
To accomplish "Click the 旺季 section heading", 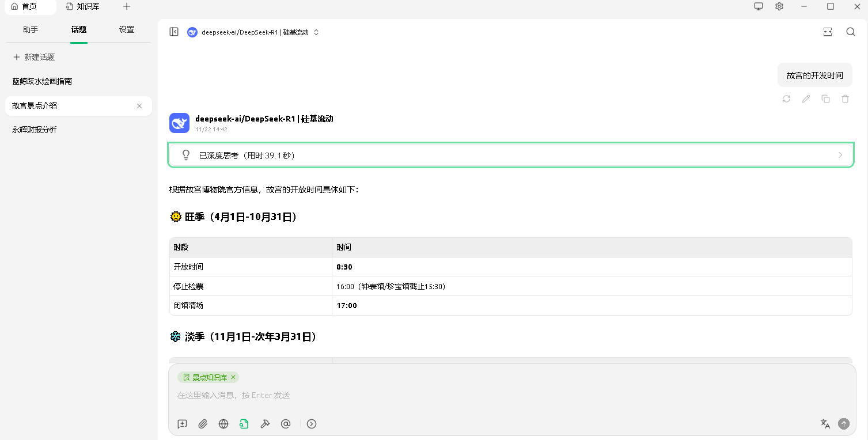I will point(233,217).
